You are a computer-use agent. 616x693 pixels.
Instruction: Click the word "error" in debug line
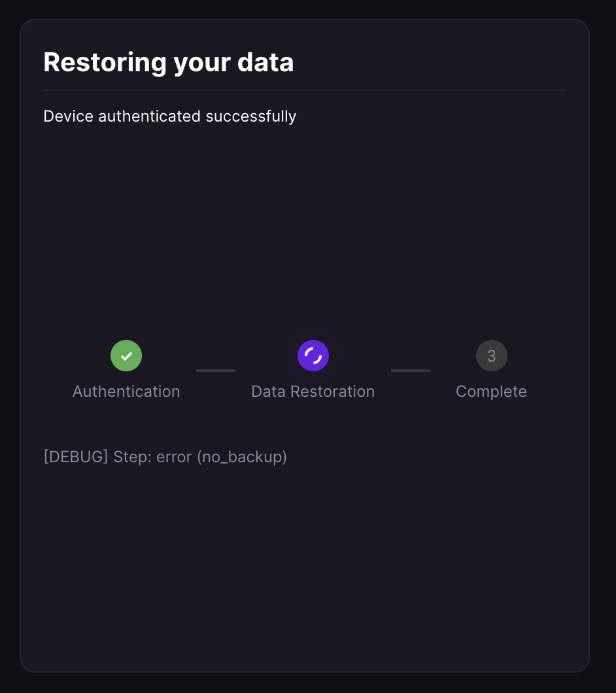[175, 456]
